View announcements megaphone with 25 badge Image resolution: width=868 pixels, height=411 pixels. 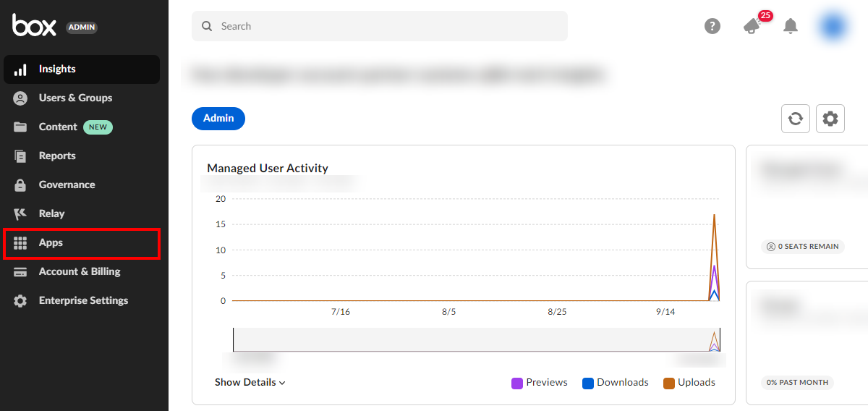coord(753,26)
